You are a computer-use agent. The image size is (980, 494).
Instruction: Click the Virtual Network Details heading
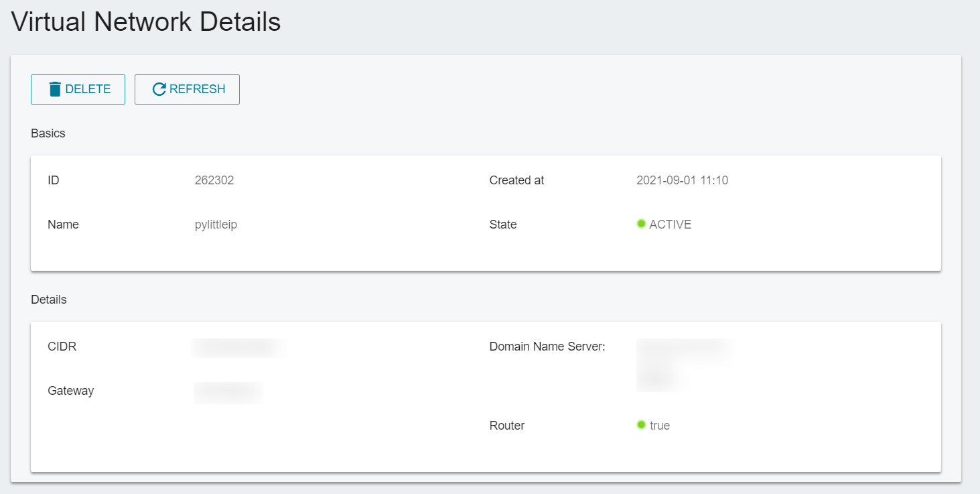pos(146,22)
